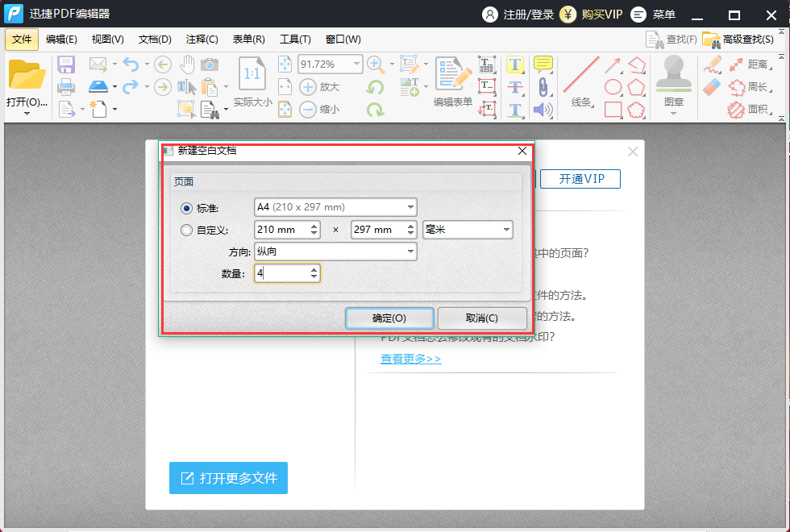This screenshot has width=790, height=532.
Task: Select the Oval shape tool
Action: click(613, 87)
